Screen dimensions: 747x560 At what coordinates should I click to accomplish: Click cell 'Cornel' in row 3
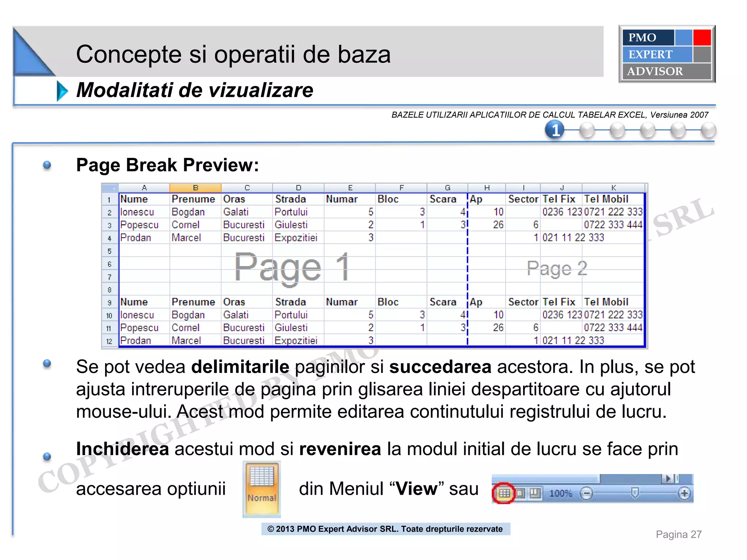[x=196, y=225]
